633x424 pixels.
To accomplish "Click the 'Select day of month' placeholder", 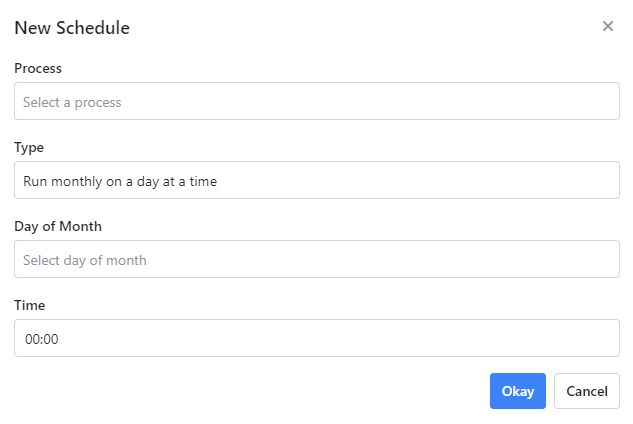I will pos(85,260).
